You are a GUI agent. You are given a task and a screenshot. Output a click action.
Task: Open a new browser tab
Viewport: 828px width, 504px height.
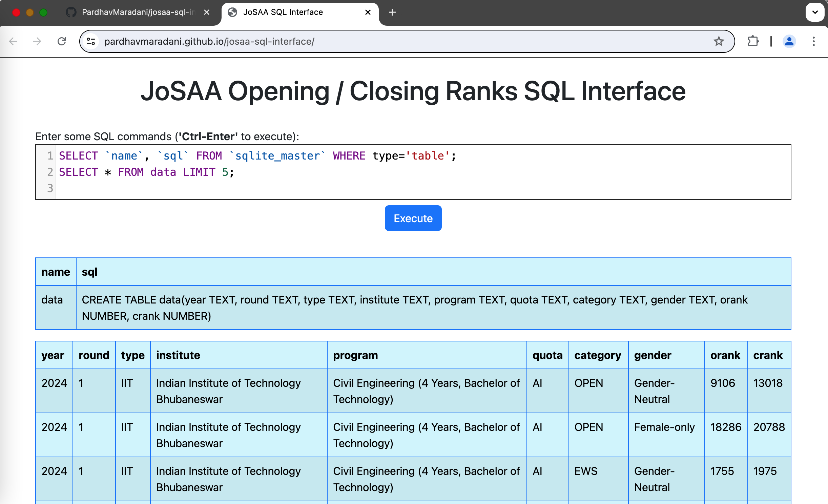pos(392,12)
